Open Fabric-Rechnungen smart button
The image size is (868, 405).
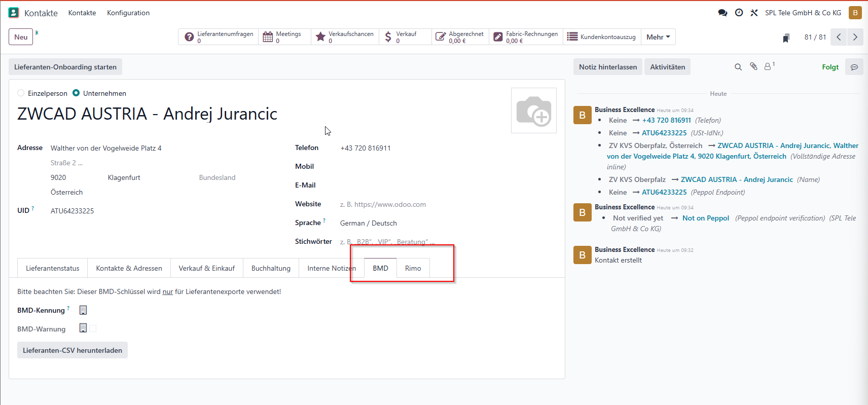click(526, 37)
